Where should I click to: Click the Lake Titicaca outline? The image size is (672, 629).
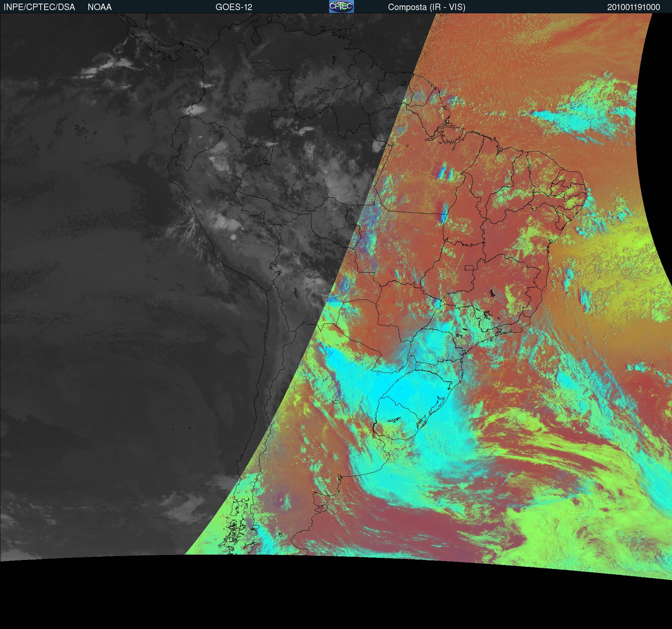click(275, 269)
